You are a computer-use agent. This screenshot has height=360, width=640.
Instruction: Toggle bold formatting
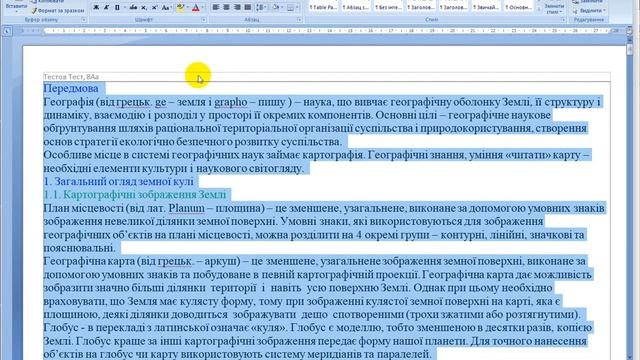pyautogui.click(x=96, y=8)
